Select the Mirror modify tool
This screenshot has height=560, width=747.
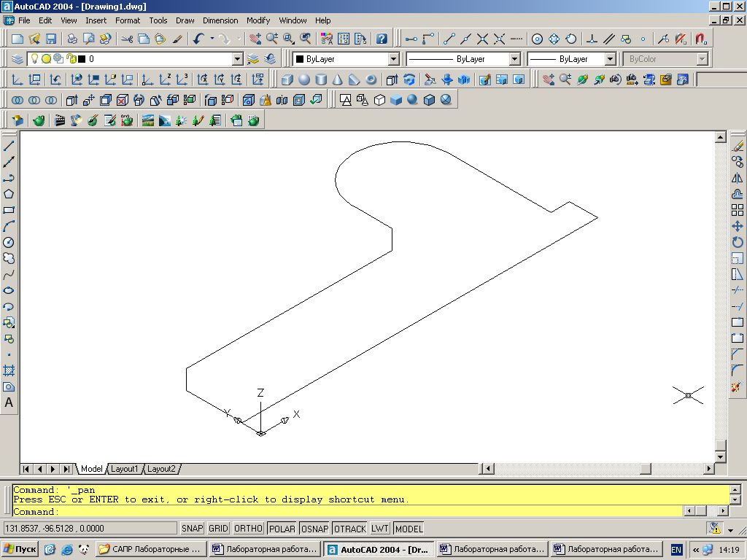coord(738,178)
